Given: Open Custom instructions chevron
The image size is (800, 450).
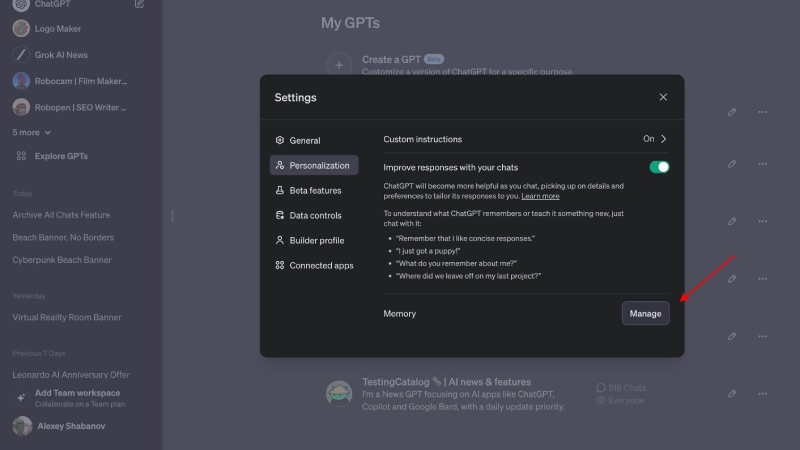Looking at the screenshot, I should pos(663,139).
